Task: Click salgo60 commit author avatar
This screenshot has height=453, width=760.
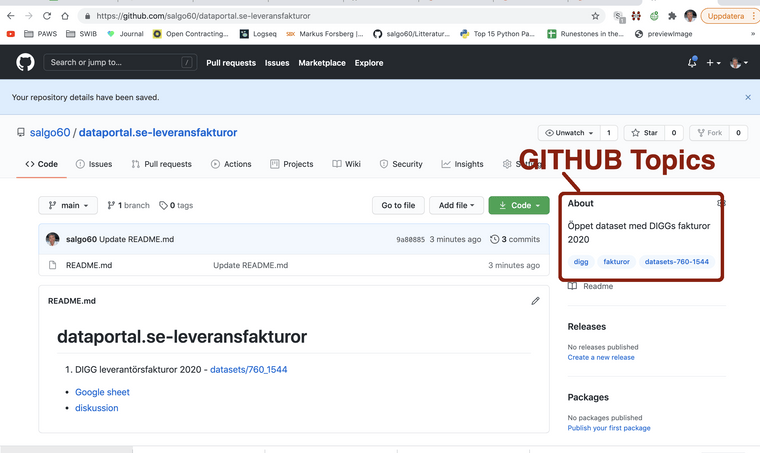Action: coord(53,239)
